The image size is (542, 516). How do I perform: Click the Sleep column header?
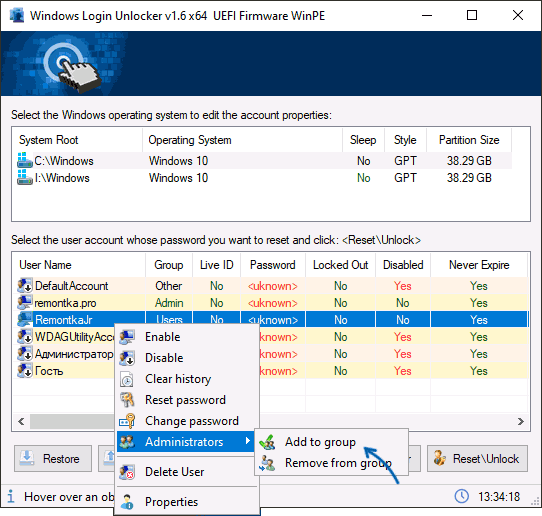363,140
